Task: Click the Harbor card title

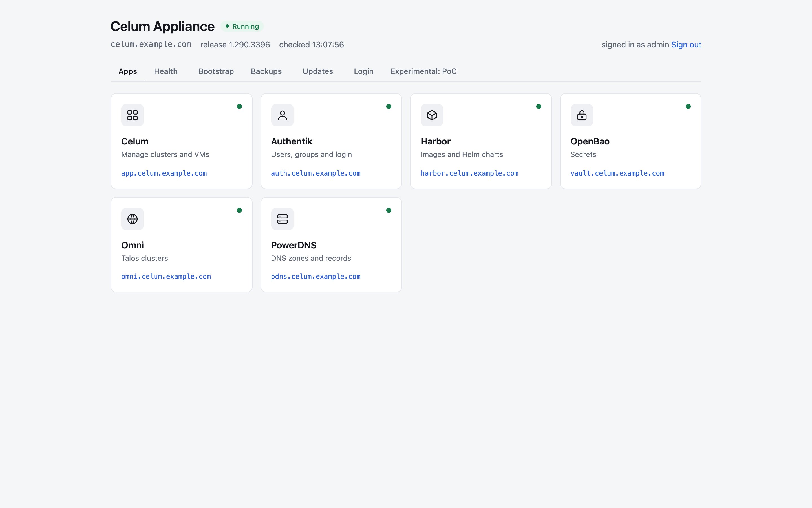Action: (436, 141)
